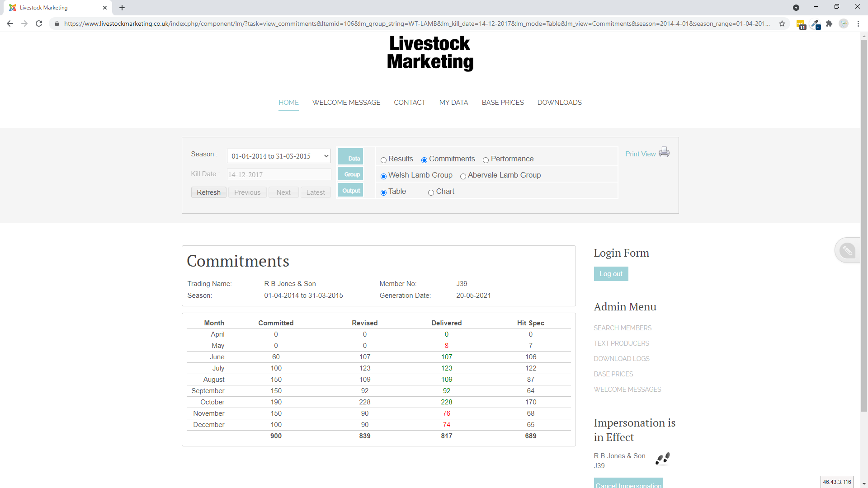Click the floating pencil edit icon
Image resolution: width=868 pixels, height=488 pixels.
(x=847, y=250)
